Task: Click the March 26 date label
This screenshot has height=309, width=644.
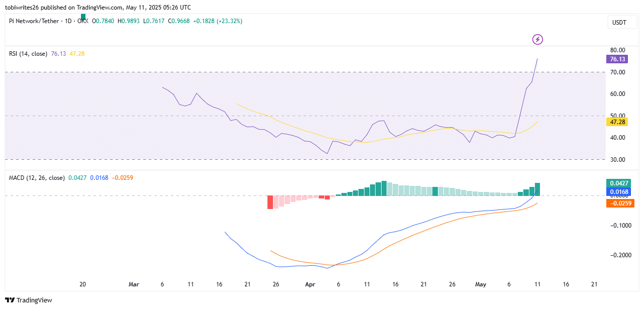Action: pos(276,284)
